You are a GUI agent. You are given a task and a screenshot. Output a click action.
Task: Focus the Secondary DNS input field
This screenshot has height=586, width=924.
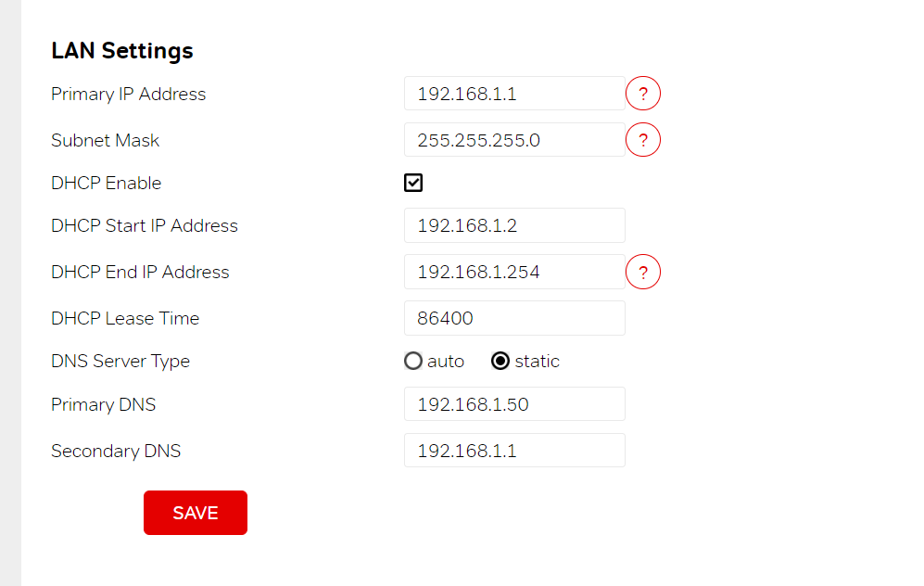[x=514, y=451]
